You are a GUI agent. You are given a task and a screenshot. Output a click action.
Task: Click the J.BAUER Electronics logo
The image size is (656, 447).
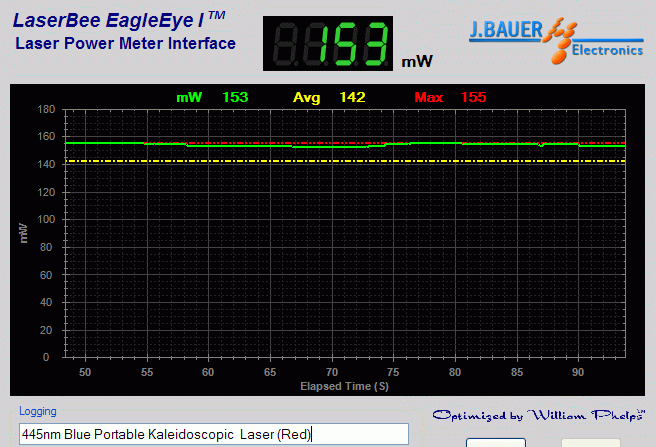[556, 41]
